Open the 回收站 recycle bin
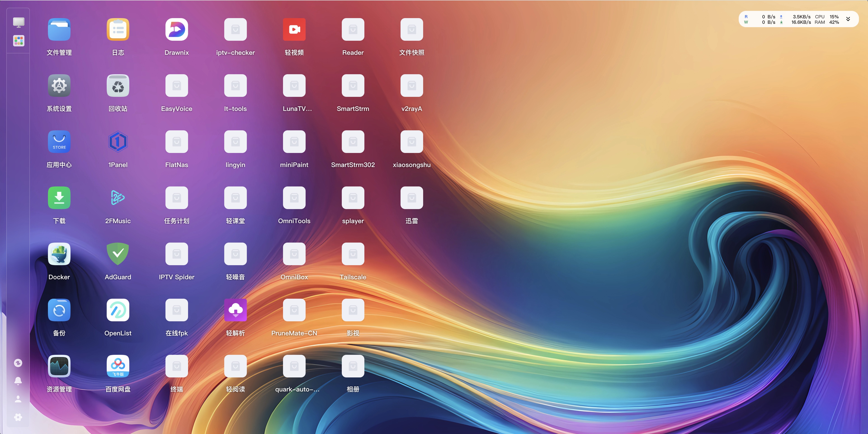The height and width of the screenshot is (434, 868). coord(118,86)
